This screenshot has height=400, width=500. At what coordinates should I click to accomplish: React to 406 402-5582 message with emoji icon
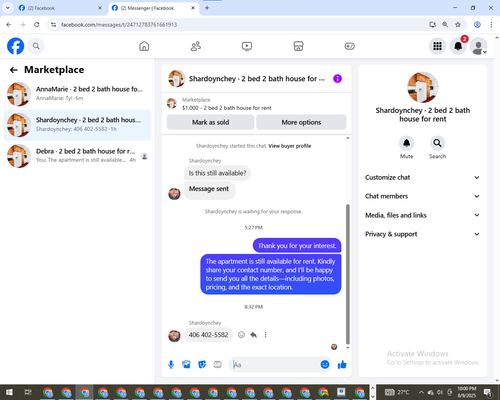point(241,335)
